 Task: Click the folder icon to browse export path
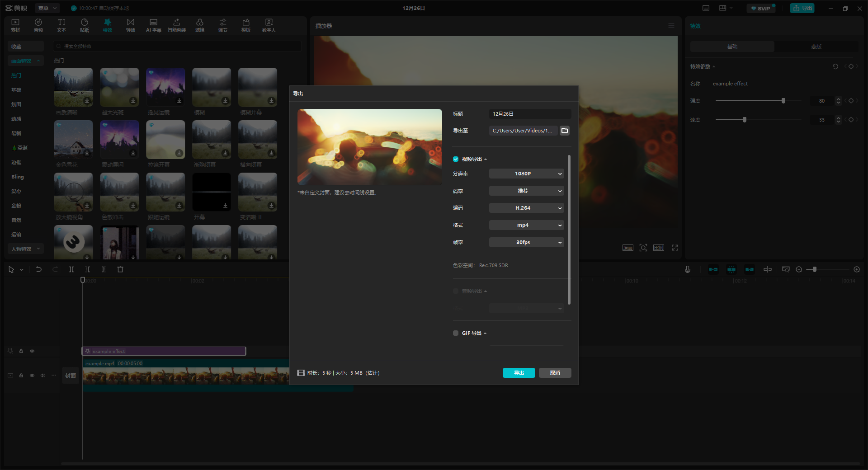tap(565, 131)
